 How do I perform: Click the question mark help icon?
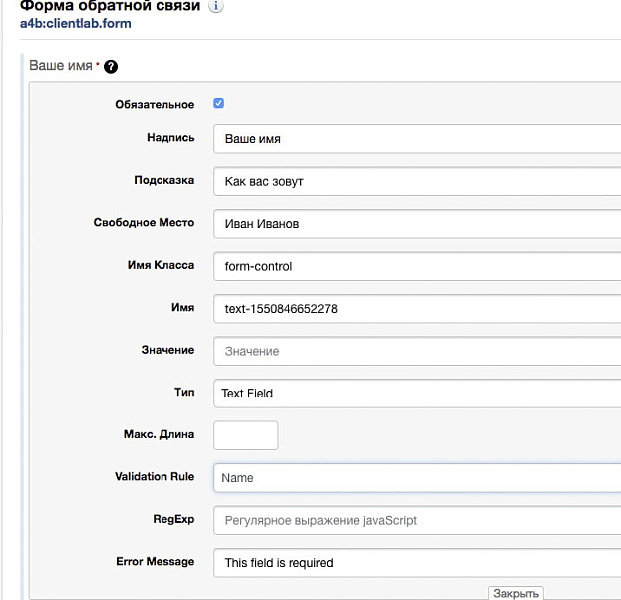click(x=111, y=67)
